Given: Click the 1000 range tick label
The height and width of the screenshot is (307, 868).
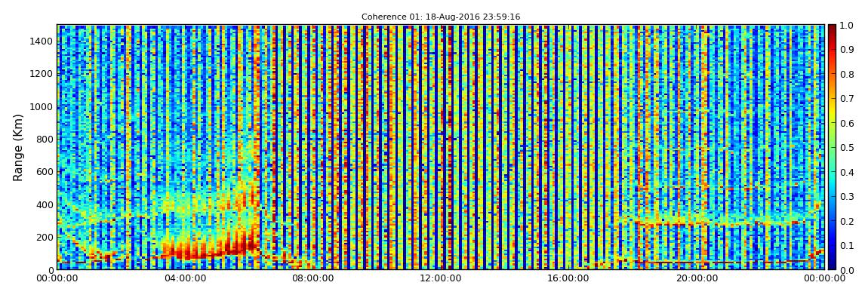Looking at the screenshot, I should click(x=42, y=106).
